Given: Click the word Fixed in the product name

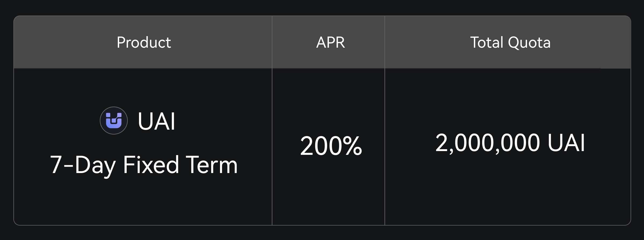Looking at the screenshot, I should tap(151, 164).
